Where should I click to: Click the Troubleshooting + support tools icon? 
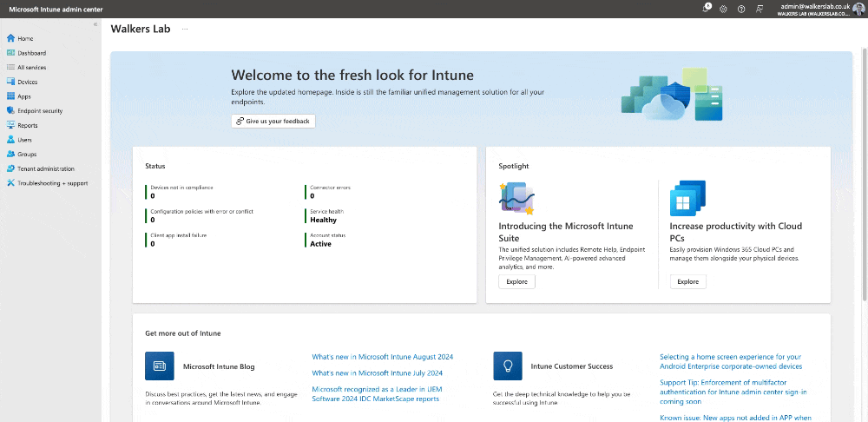tap(10, 183)
